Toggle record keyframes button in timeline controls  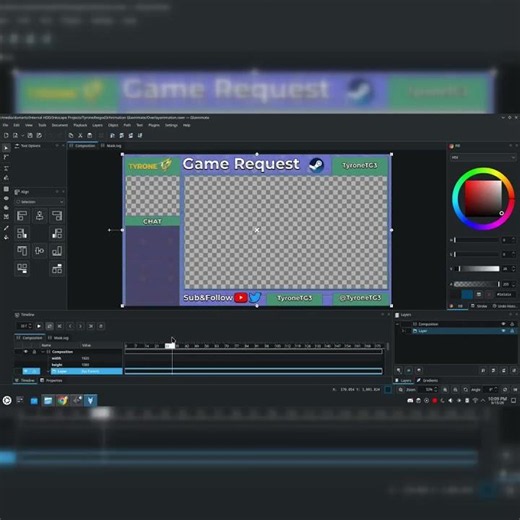coord(101,326)
